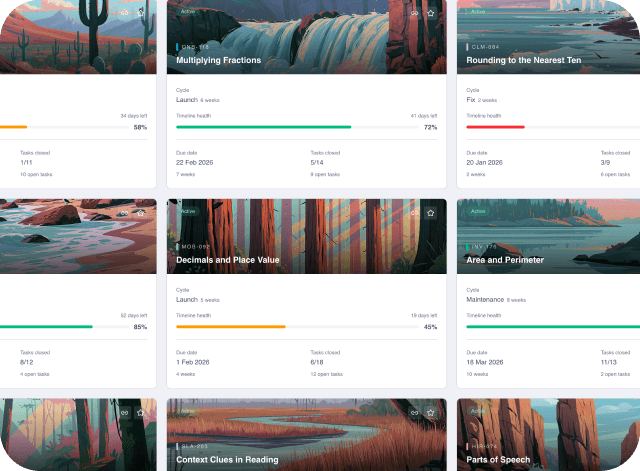Viewport: 640px width, 471px height.
Task: Click the 72% percentage value
Action: click(430, 127)
